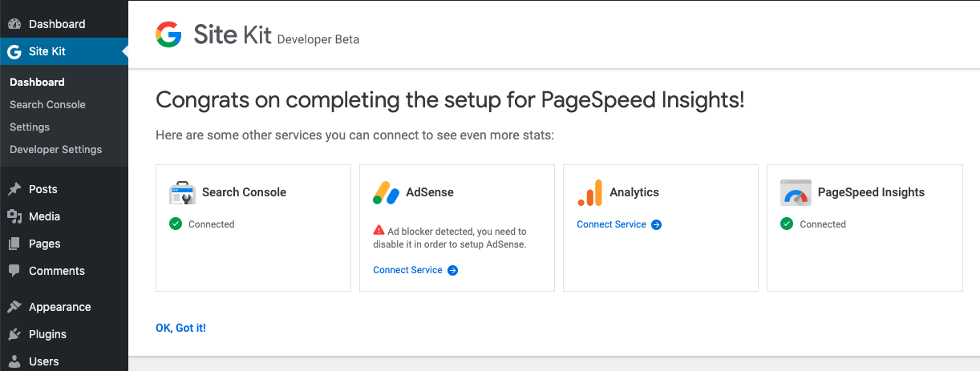The image size is (980, 371).
Task: Open the Users menu
Action: coord(64,361)
